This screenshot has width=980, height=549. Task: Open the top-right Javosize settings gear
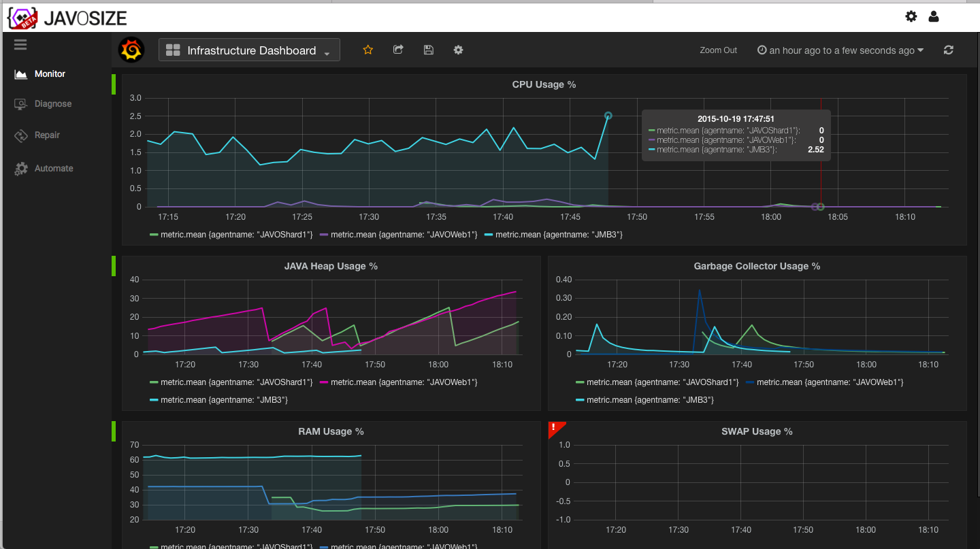pos(911,16)
